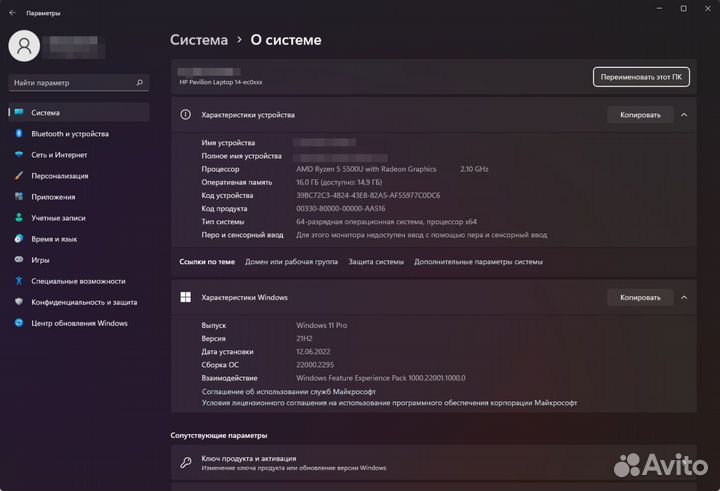Copy Windows specifications with 'Копировать'

point(640,298)
